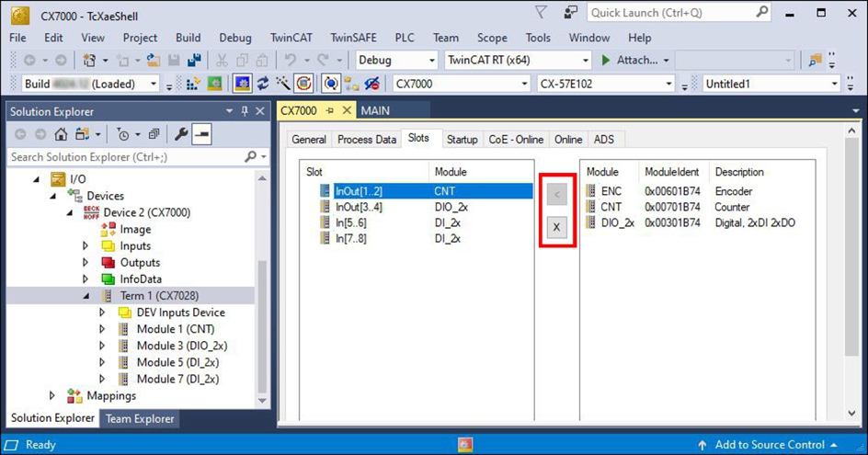Click the Show Sub Items icon
868x455 pixels.
click(x=351, y=84)
